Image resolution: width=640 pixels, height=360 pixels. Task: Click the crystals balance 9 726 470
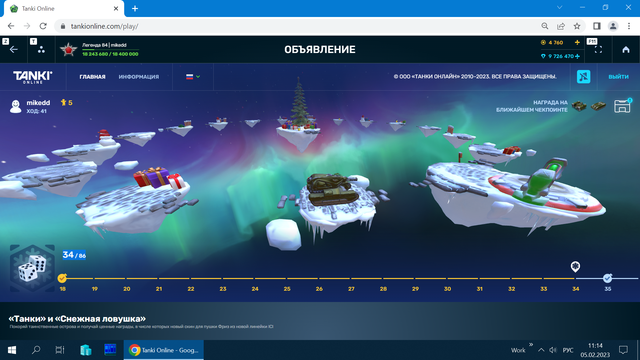560,56
